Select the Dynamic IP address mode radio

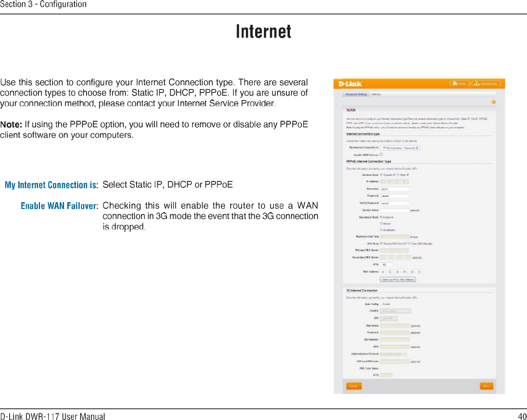382,175
